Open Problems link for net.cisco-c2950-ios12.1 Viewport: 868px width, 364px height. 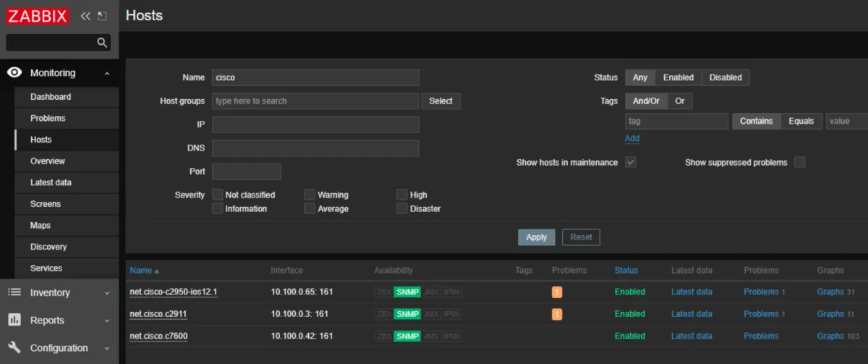(x=761, y=292)
